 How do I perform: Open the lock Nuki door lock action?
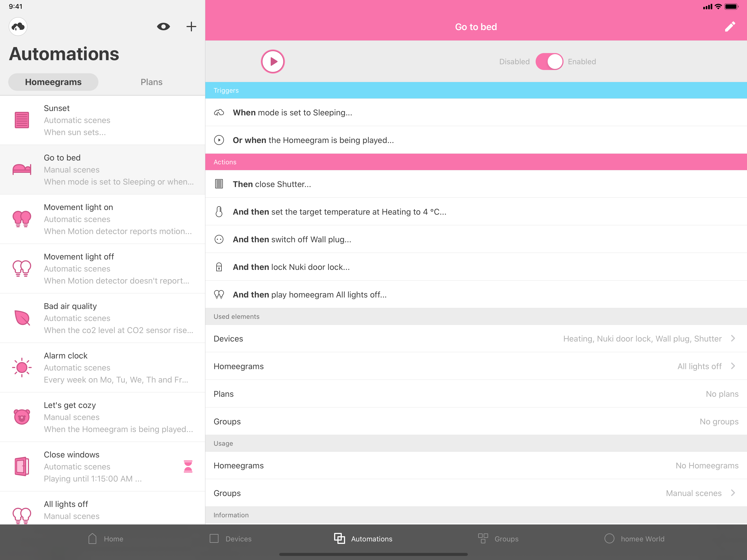[291, 267]
